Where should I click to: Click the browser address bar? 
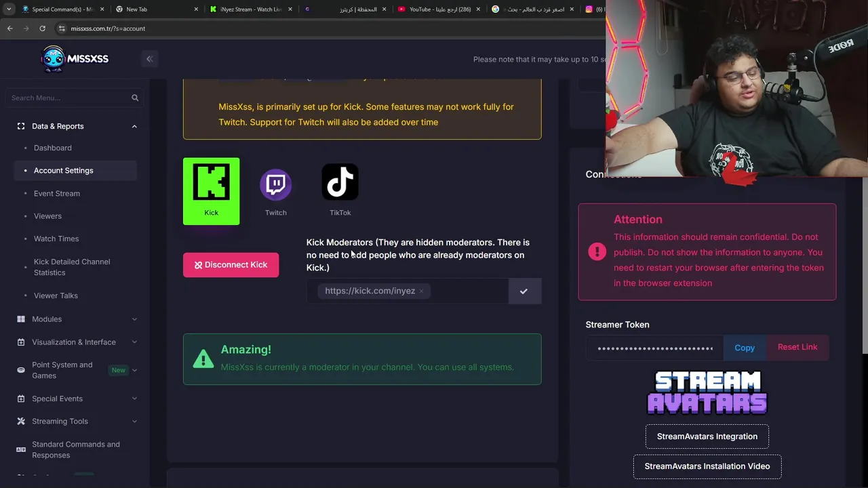pyautogui.click(x=325, y=28)
